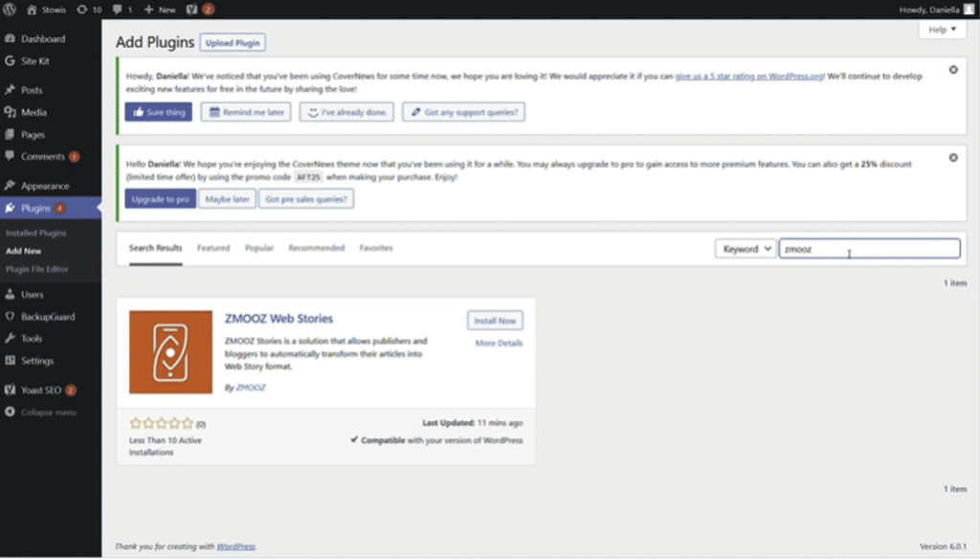Click the ZMOOZ Web Stories plugin thumbnail
Viewport: 980px width, 560px height.
point(170,352)
